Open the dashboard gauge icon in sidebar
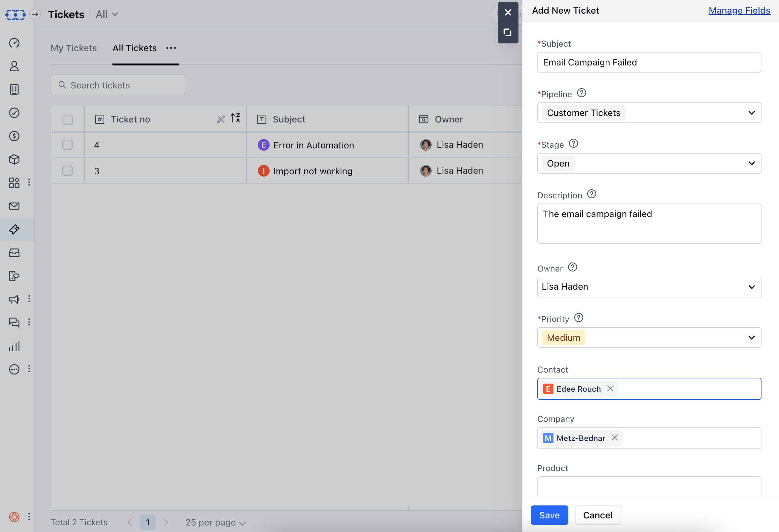This screenshot has width=779, height=532. pyautogui.click(x=14, y=43)
